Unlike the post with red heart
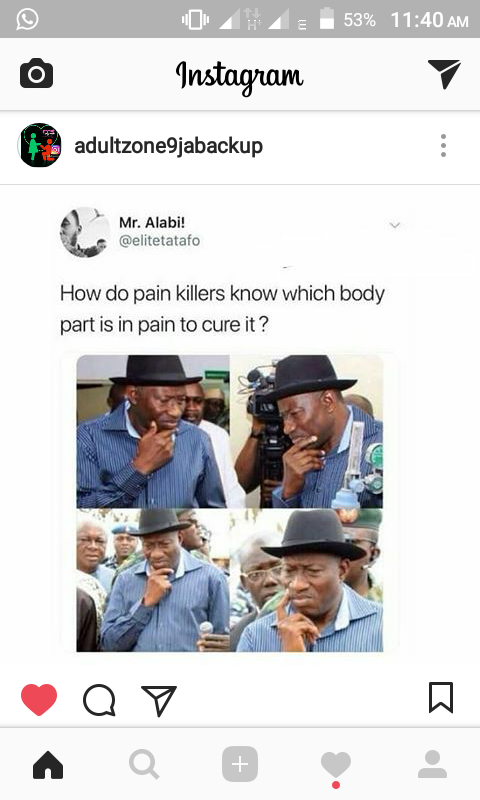Viewport: 480px width, 800px height. pos(39,699)
